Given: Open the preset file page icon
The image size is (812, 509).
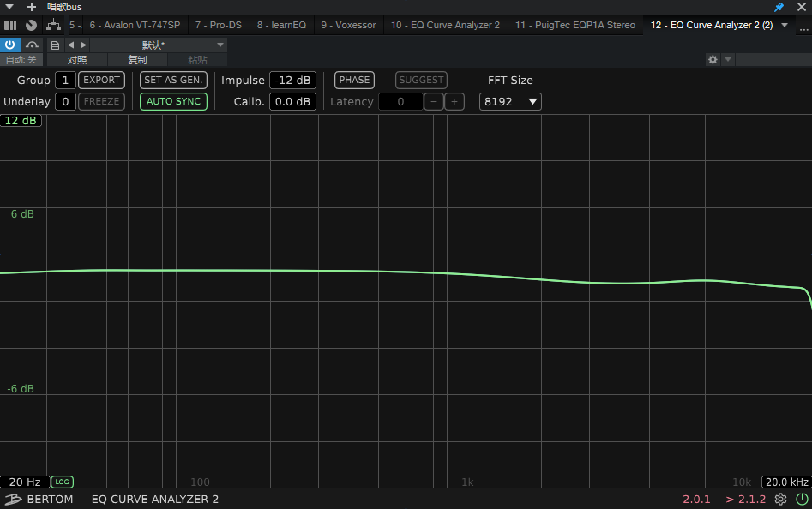Looking at the screenshot, I should pyautogui.click(x=55, y=45).
